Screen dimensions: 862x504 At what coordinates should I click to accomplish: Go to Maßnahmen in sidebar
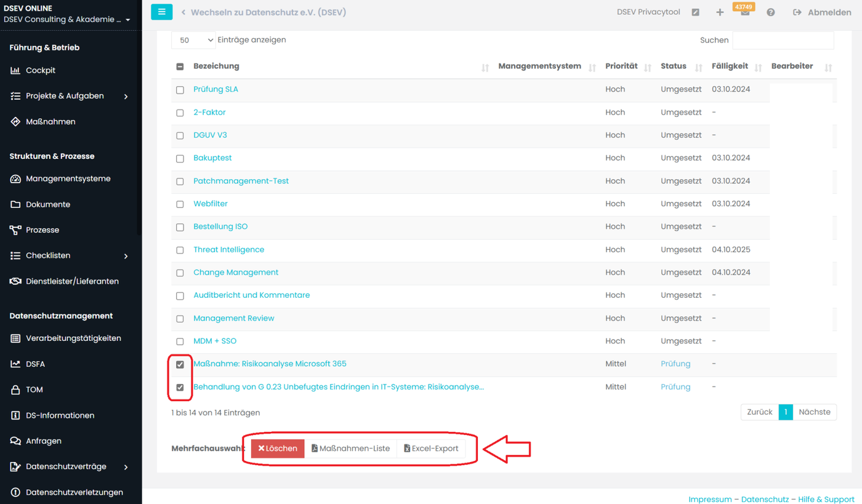pyautogui.click(x=50, y=122)
